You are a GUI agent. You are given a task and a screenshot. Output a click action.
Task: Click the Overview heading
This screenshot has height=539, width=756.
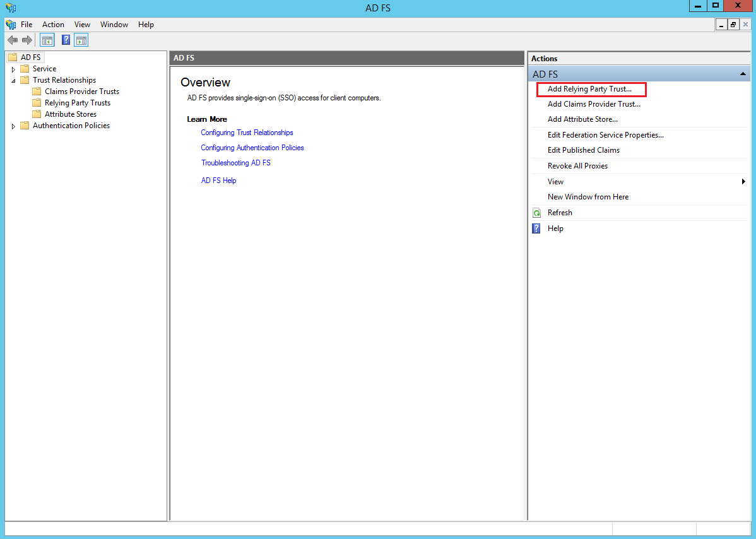205,83
